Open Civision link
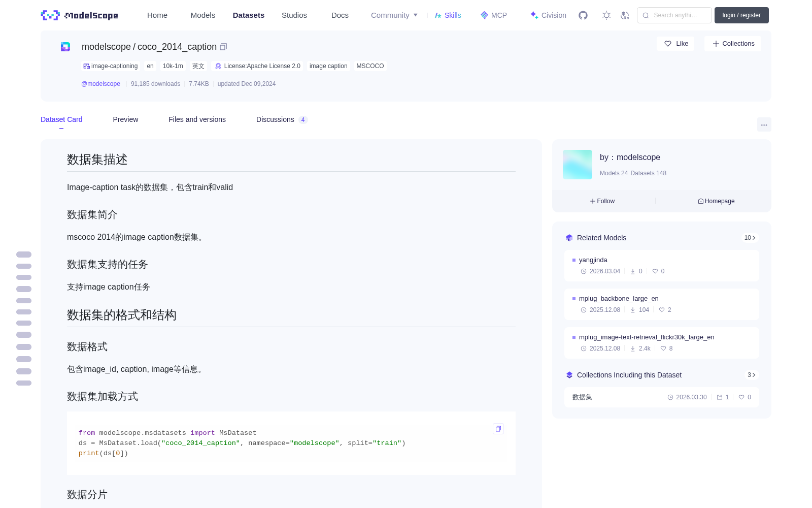Viewport: 812px width, 508px height. click(548, 15)
